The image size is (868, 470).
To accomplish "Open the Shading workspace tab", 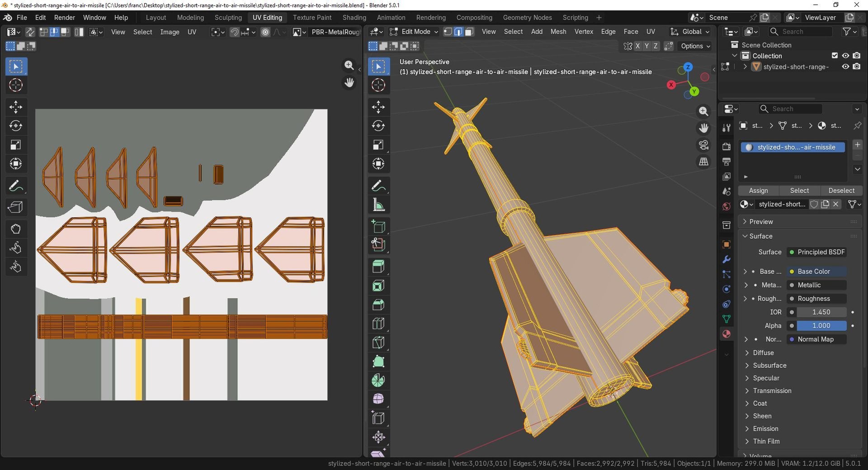I will pos(354,18).
